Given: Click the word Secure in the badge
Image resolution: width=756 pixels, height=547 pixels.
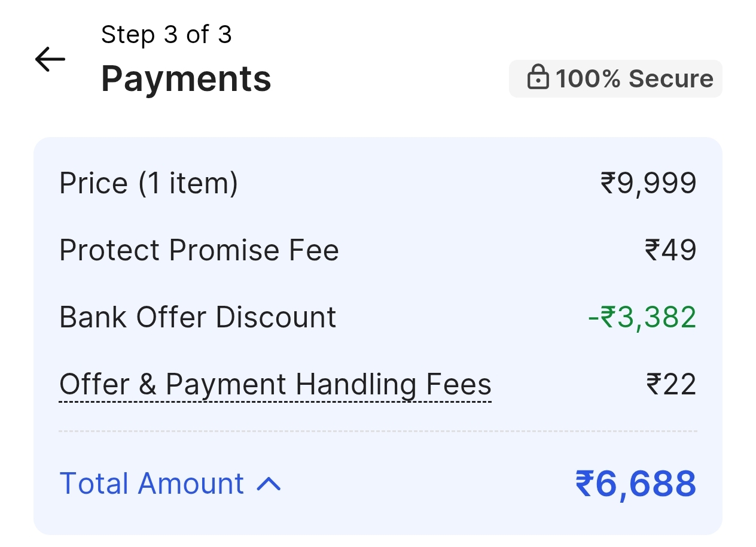Looking at the screenshot, I should tap(671, 79).
